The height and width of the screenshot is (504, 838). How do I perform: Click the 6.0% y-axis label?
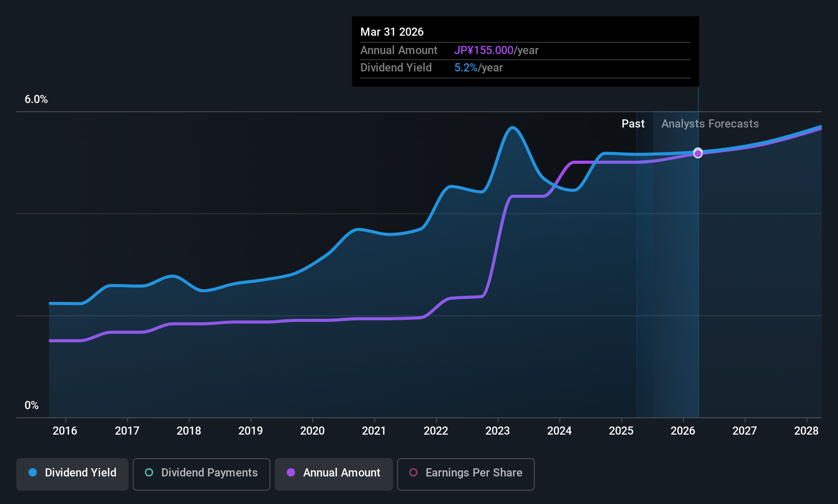click(x=36, y=99)
